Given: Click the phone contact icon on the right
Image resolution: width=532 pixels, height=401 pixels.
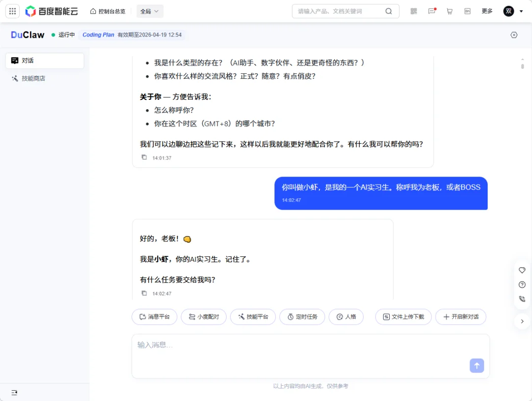Looking at the screenshot, I should (x=522, y=299).
